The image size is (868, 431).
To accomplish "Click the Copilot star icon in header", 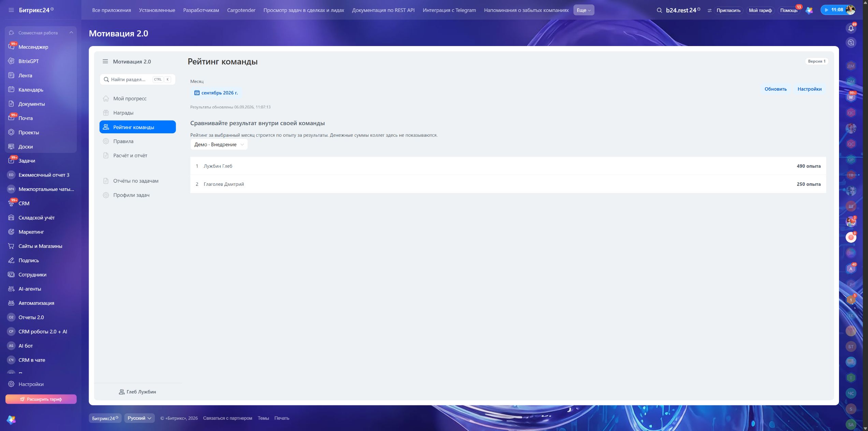I will tap(809, 10).
